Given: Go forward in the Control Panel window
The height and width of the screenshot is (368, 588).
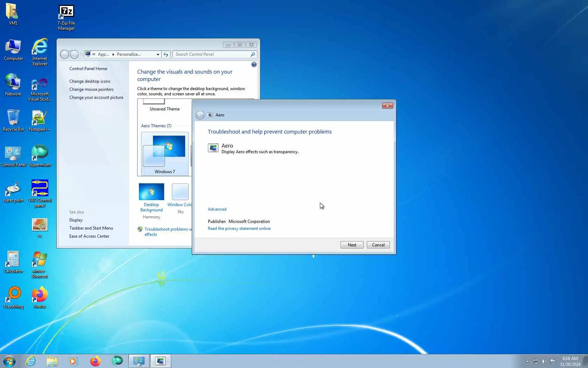Looking at the screenshot, I should click(74, 54).
